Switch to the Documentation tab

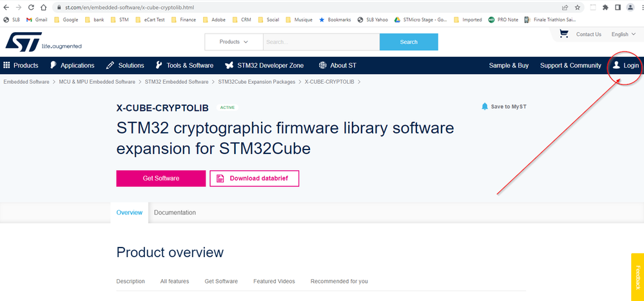pyautogui.click(x=175, y=212)
